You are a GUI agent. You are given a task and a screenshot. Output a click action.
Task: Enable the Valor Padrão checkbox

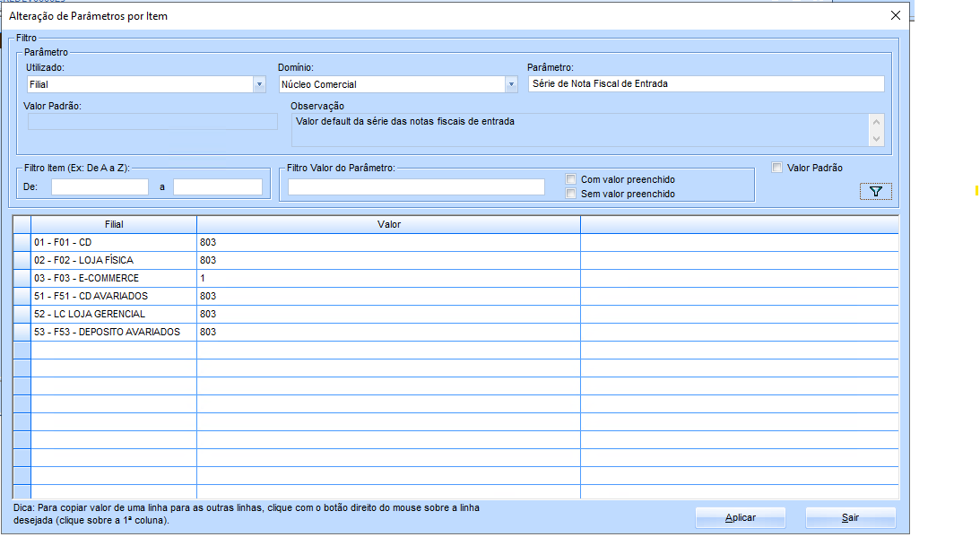777,168
